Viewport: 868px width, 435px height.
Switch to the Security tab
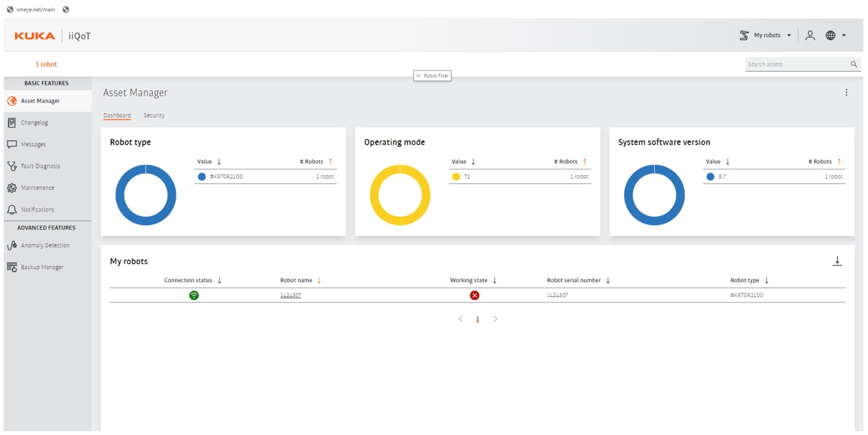click(x=154, y=116)
